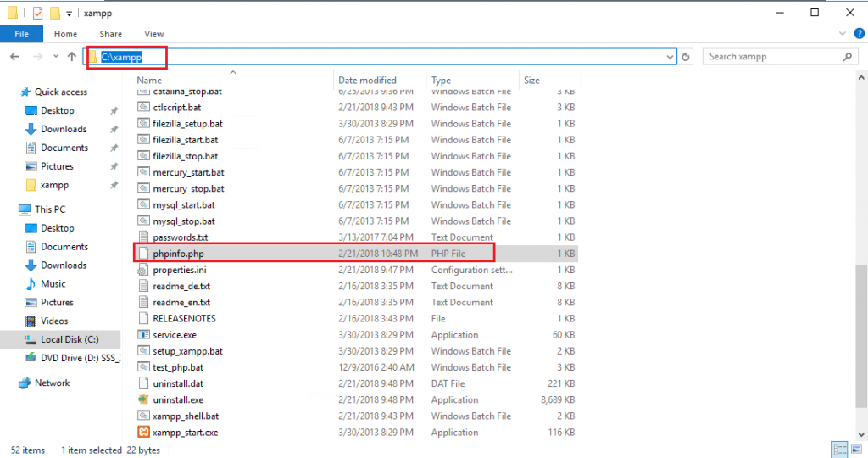Select the ctlscript.bat file icon

[x=143, y=107]
